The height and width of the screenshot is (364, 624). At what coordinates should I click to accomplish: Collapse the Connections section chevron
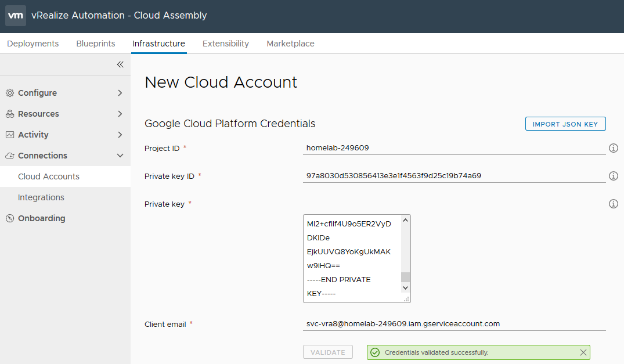tap(120, 156)
